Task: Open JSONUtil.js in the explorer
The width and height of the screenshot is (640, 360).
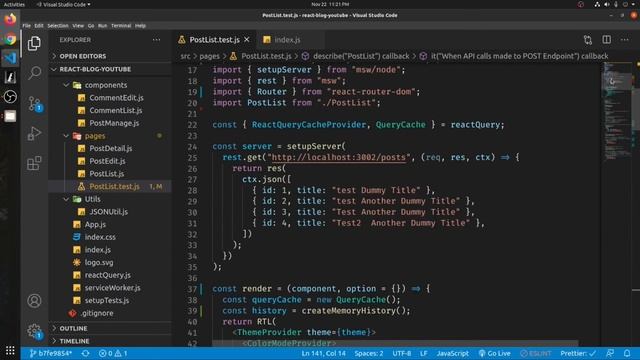Action: pos(108,212)
